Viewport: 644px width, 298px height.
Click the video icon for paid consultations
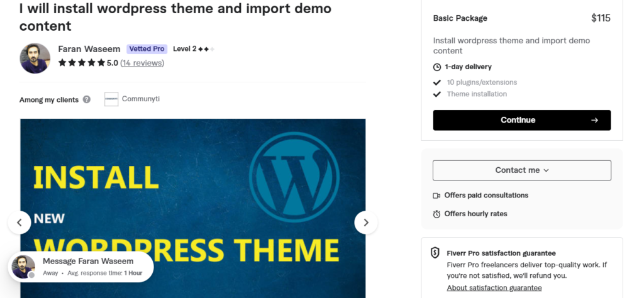tap(436, 196)
